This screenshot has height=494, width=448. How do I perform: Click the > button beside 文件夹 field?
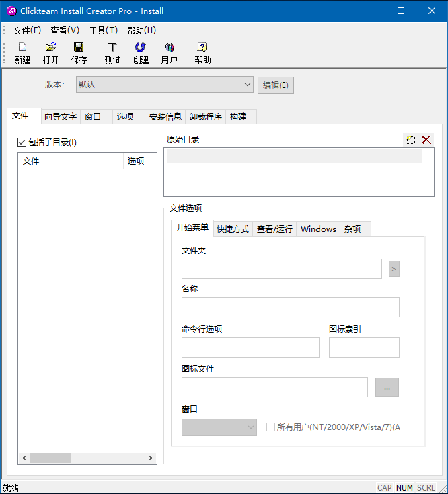394,269
